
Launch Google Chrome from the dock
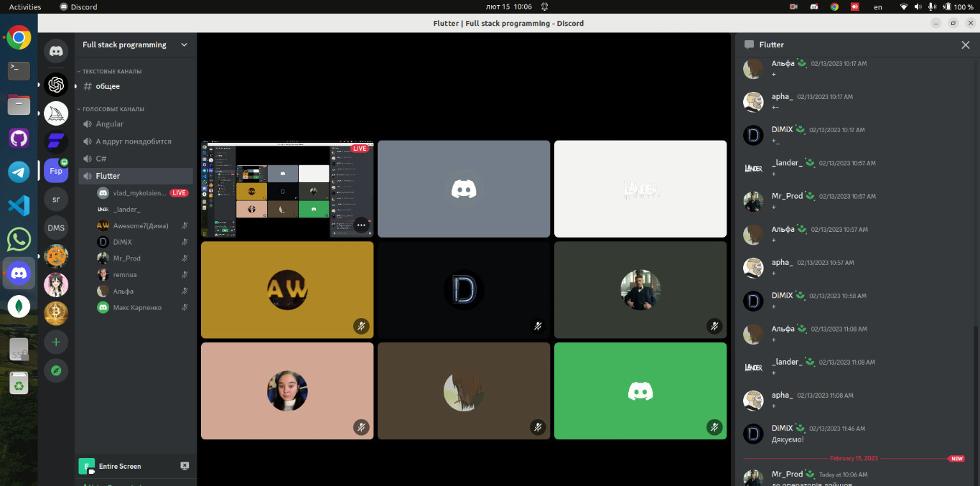point(19,37)
